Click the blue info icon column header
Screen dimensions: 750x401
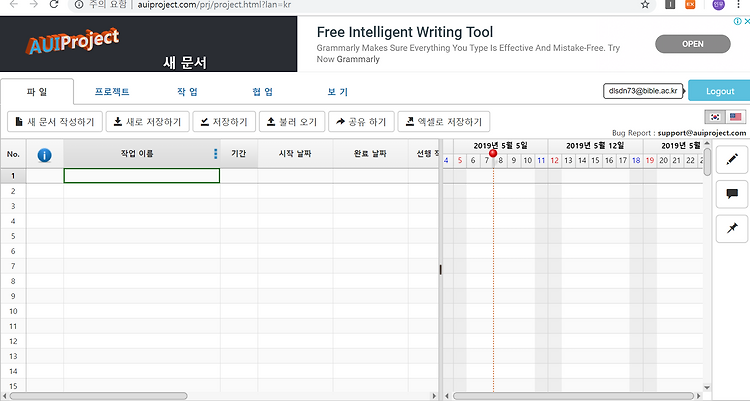tap(44, 155)
